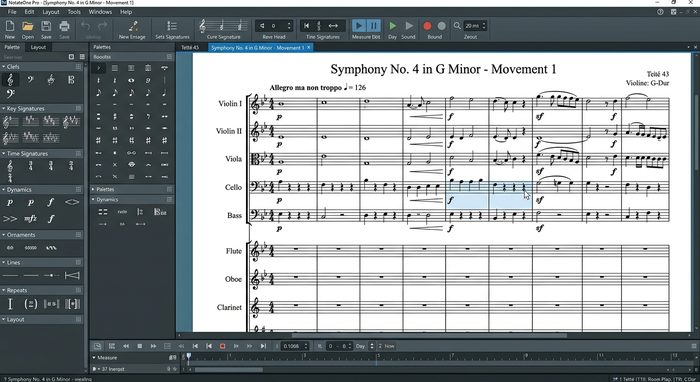Toggle list view icon in Palette header
The height and width of the screenshot is (382, 700).
point(82,57)
